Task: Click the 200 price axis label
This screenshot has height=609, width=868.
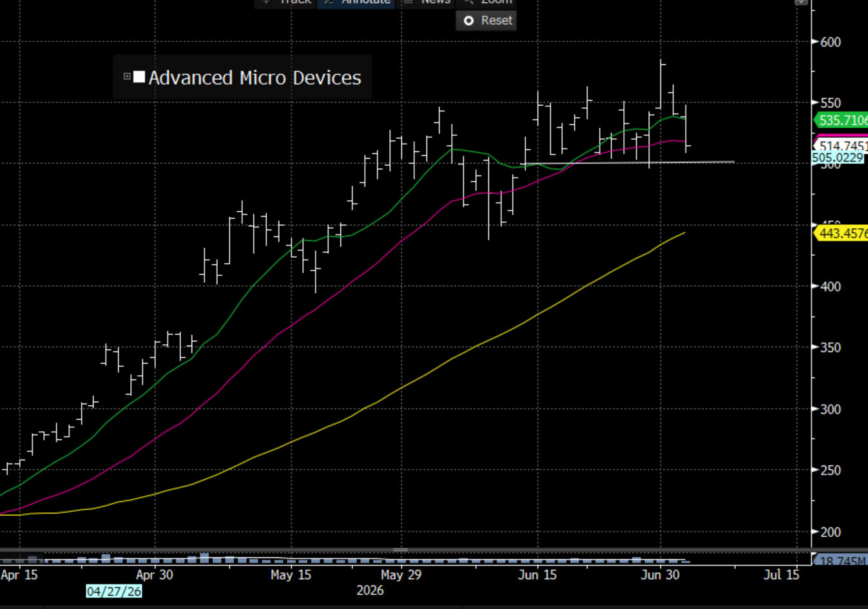Action: tap(831, 532)
